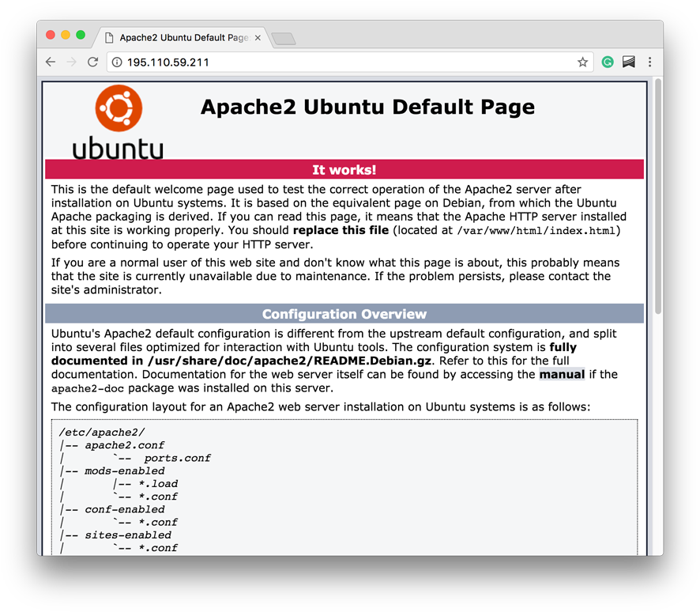Screen dimensions: 700x612
Task: Open the Grammarly extension
Action: 607,61
